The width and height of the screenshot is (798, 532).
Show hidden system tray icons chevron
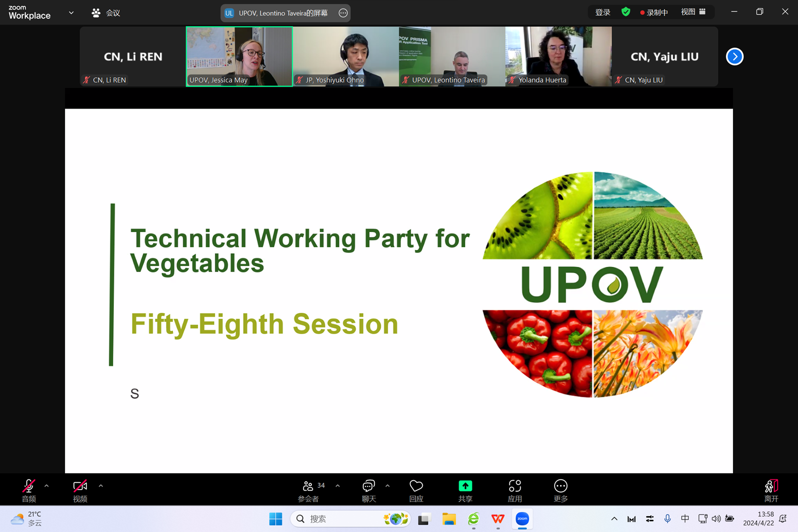[614, 519]
